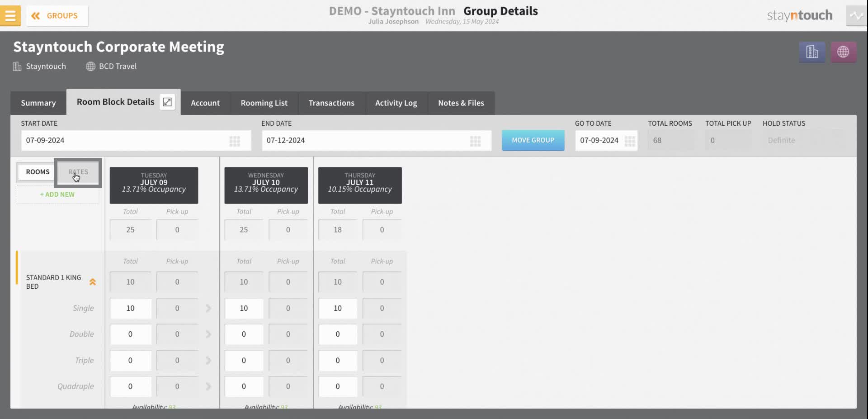Open the Start Date calendar picker
Screen dimensions: 868x419
[x=235, y=141]
